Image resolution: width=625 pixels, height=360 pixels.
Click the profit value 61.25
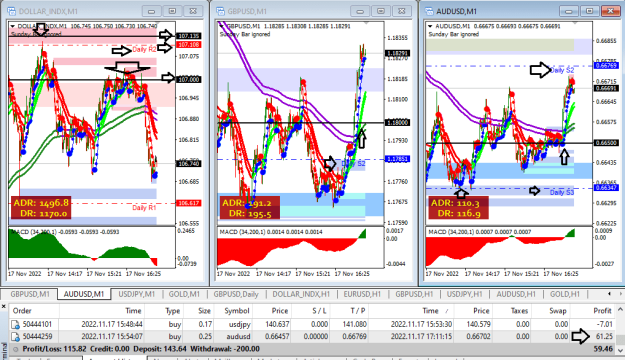(604, 336)
